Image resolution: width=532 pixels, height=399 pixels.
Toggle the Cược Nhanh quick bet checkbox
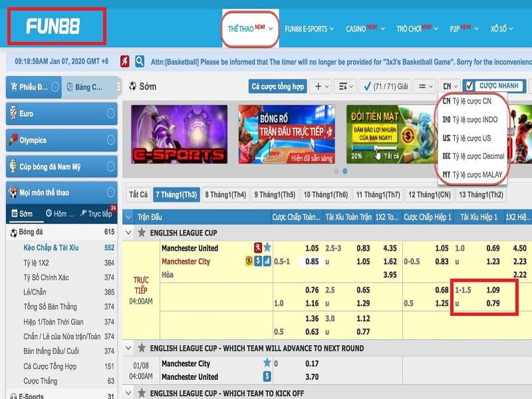(469, 86)
